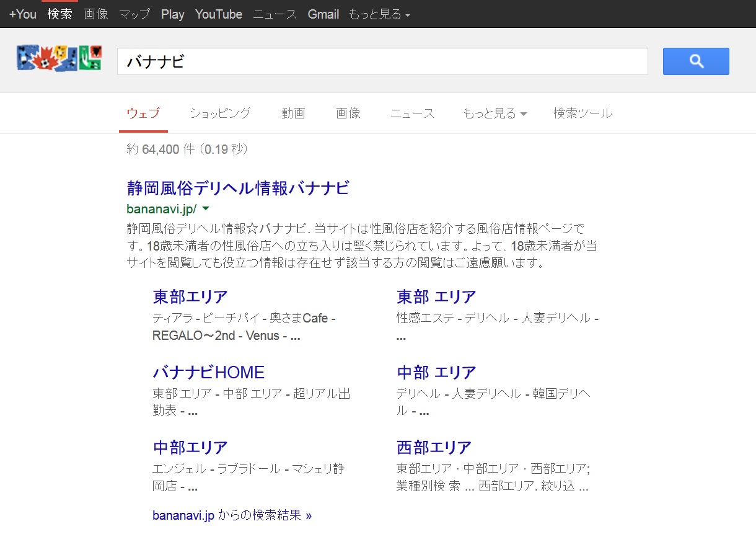Click the search box containing バナナビ
This screenshot has height=547, width=756.
pos(382,61)
